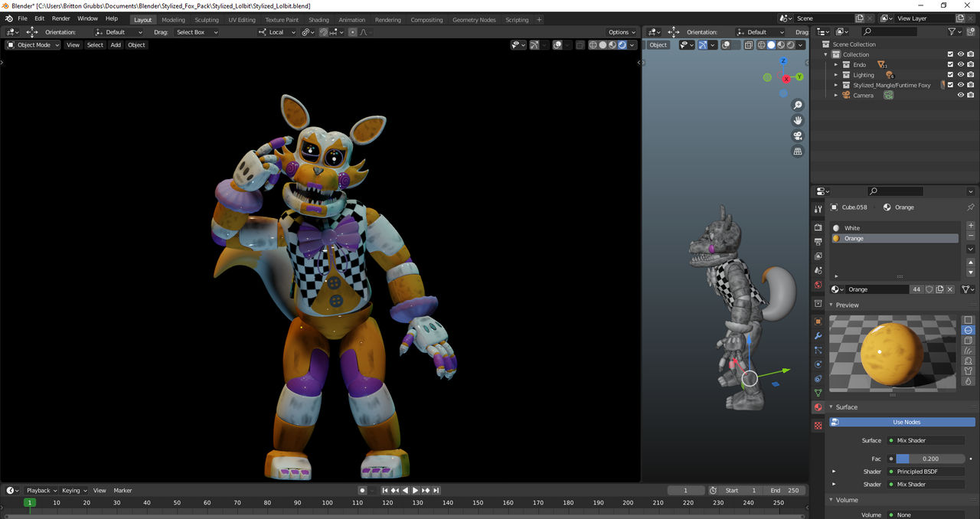
Task: Set preview to shader ball shape
Action: [969, 361]
